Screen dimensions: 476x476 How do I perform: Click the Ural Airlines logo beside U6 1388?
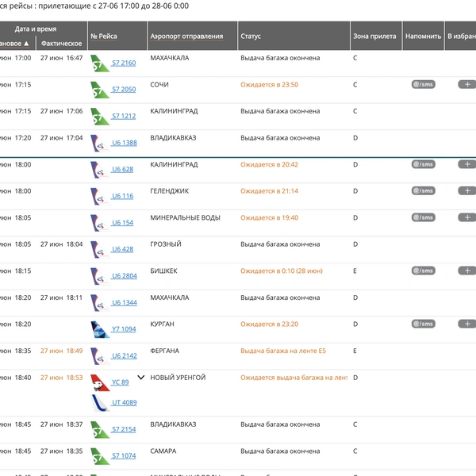(100, 144)
